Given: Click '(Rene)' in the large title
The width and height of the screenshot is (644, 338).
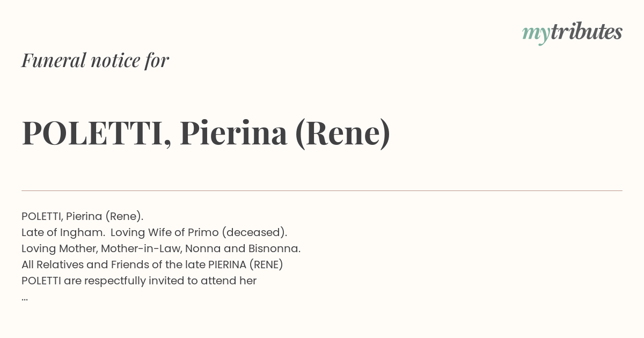Looking at the screenshot, I should [343, 133].
